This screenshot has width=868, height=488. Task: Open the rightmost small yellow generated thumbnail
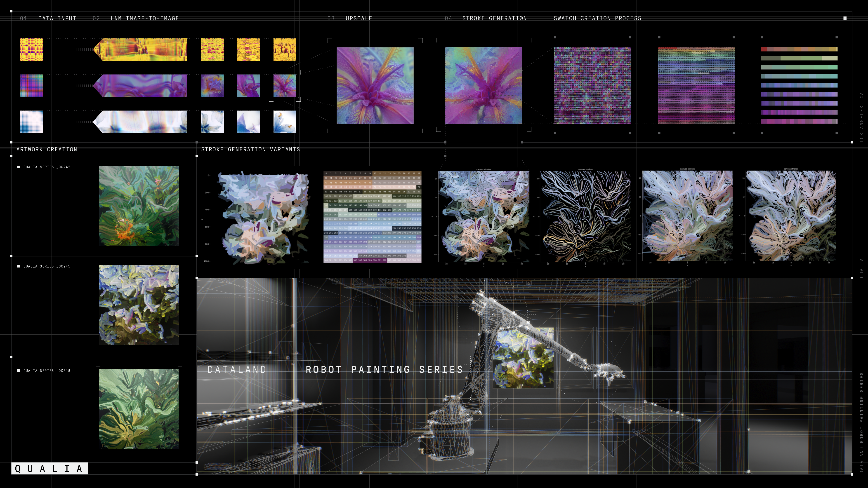pos(285,49)
